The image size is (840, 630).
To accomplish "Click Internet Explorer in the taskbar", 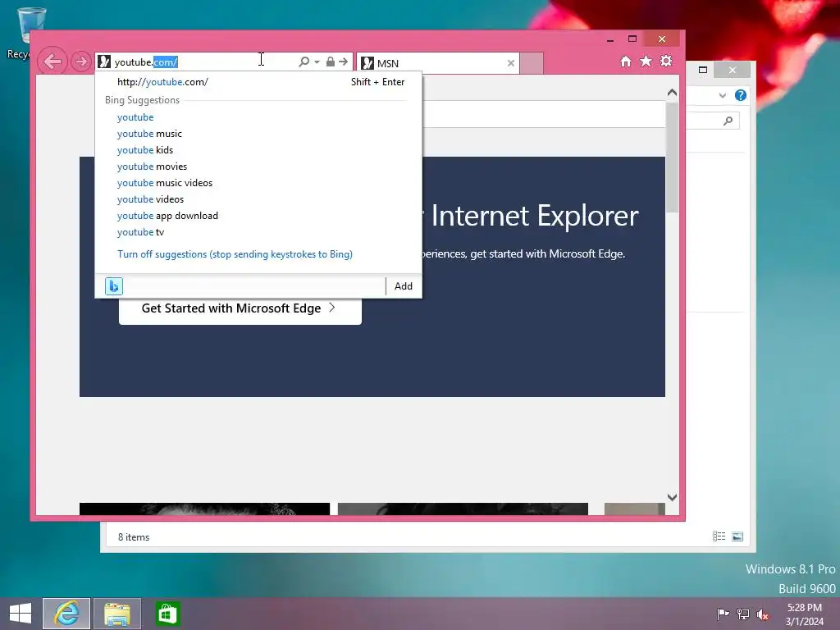I will click(x=66, y=614).
